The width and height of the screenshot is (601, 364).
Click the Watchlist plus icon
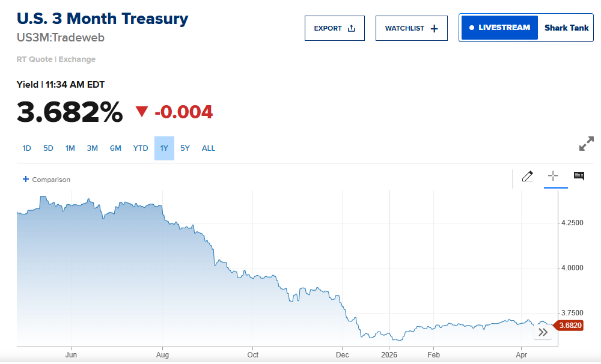pos(435,28)
